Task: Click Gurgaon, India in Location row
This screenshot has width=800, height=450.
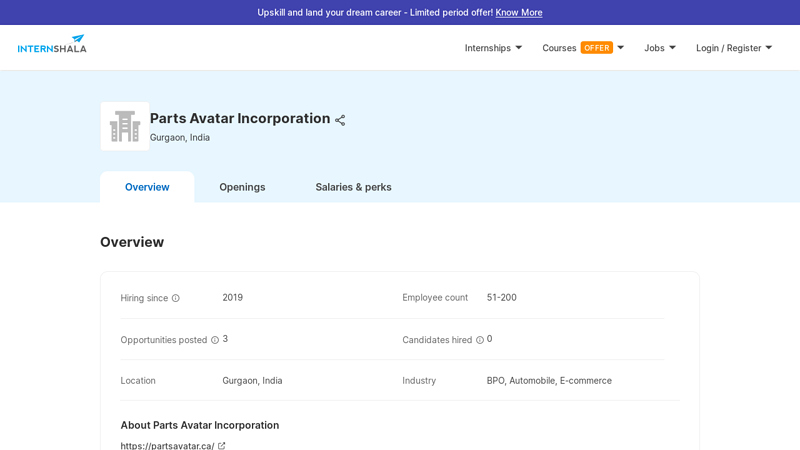Action: [x=252, y=381]
